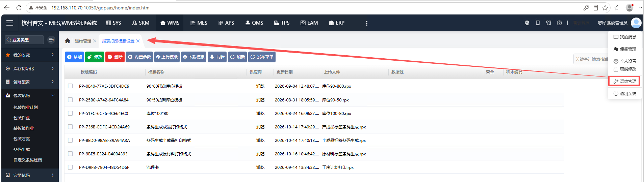Open 包装作业计划 in the sidebar
This screenshot has width=644, height=182.
point(26,108)
